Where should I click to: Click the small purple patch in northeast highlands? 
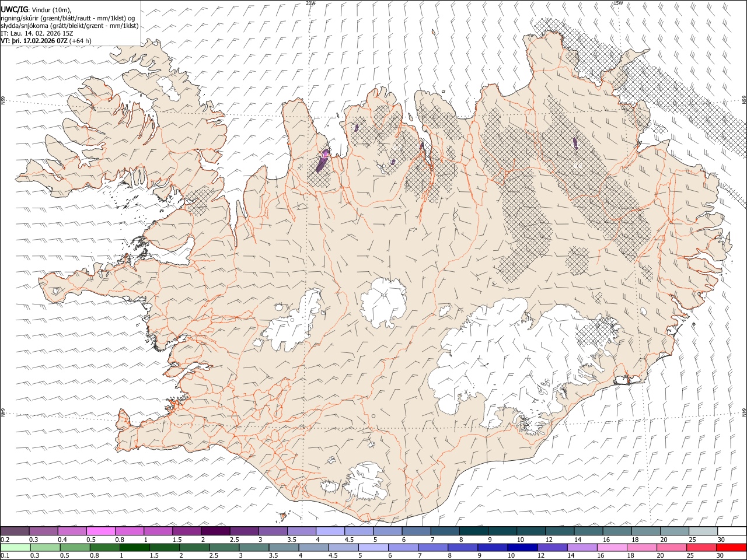click(x=575, y=143)
